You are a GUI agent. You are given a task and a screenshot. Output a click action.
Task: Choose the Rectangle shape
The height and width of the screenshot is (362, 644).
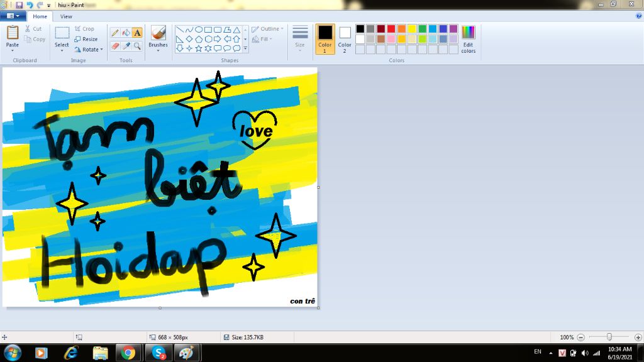coord(208,30)
